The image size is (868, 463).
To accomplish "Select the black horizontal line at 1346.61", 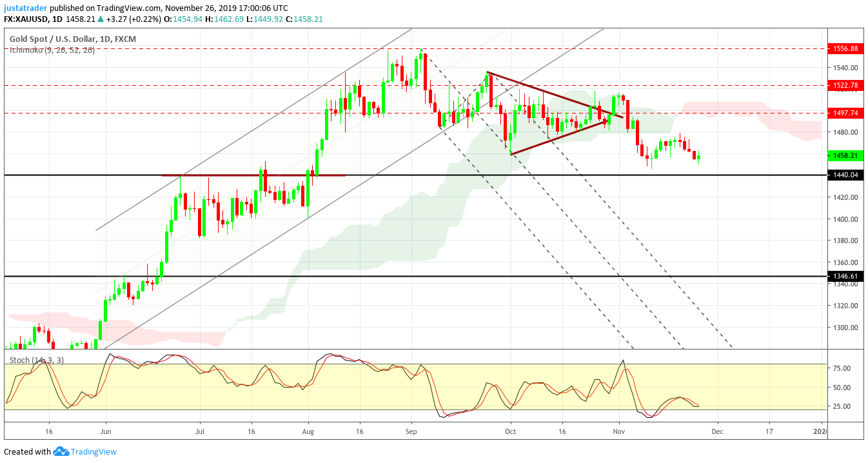I will pyautogui.click(x=415, y=276).
